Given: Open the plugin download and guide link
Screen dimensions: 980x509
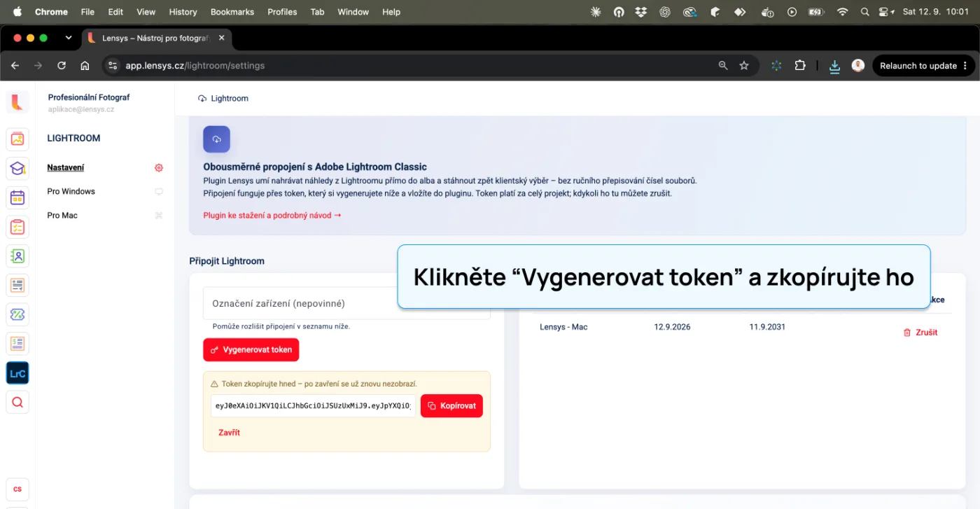Looking at the screenshot, I should point(272,216).
